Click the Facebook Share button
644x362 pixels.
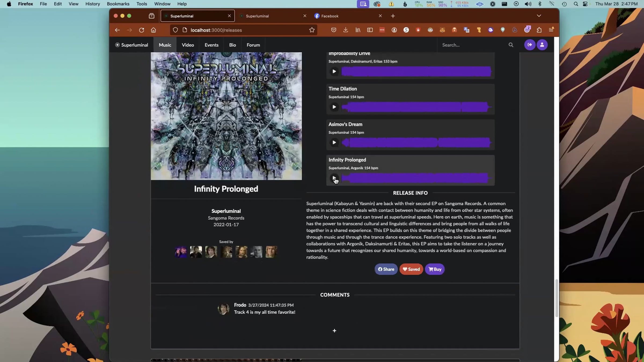point(386,269)
